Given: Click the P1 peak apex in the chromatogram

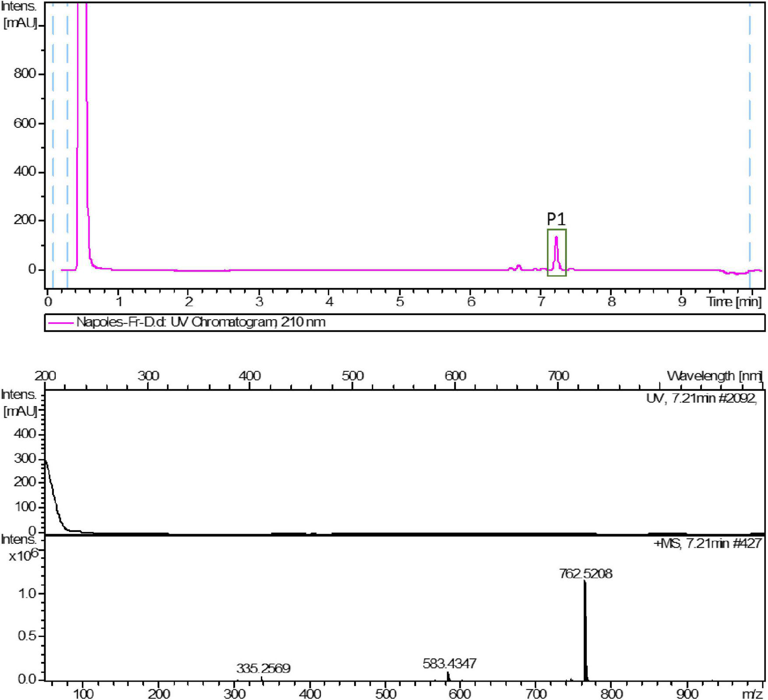Looking at the screenshot, I should coord(557,236).
